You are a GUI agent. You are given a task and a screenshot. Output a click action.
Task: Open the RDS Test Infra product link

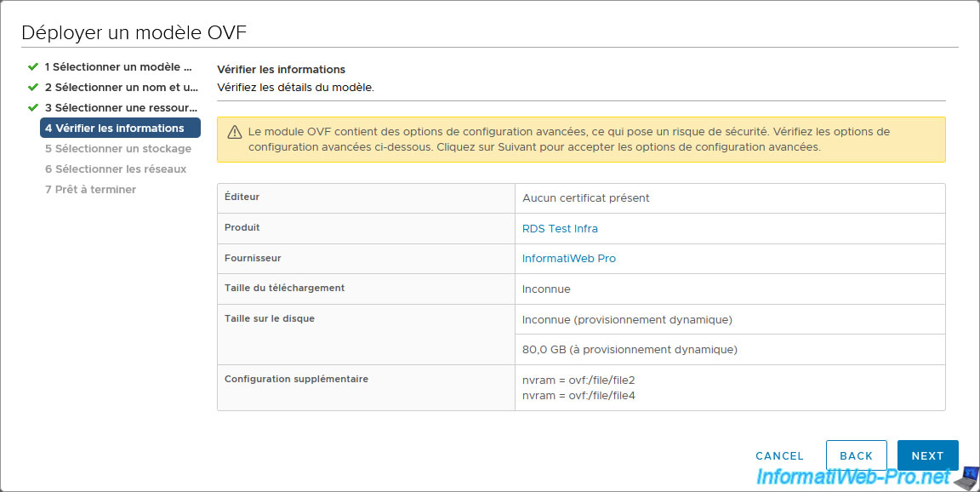[x=560, y=229]
